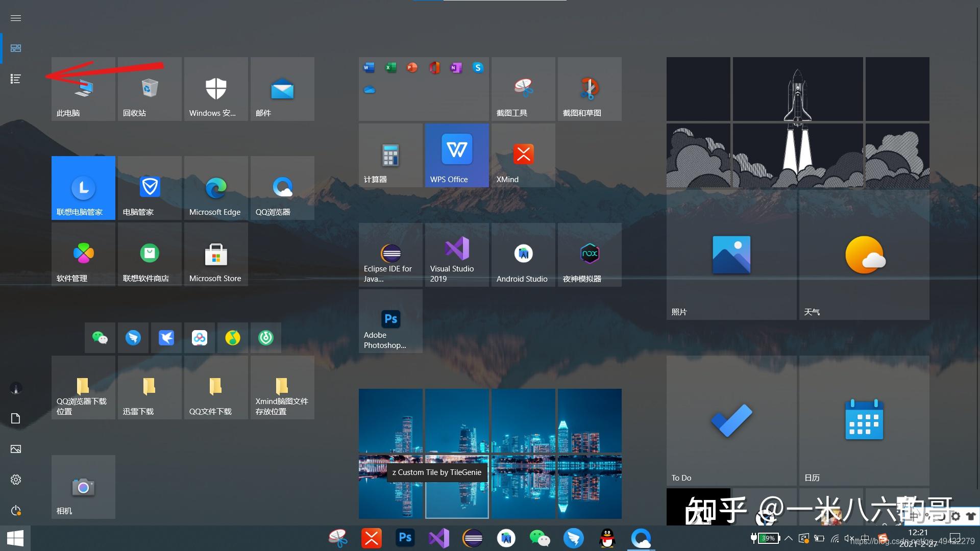
Task: Open the 计算器 calculator tile
Action: 390,155
